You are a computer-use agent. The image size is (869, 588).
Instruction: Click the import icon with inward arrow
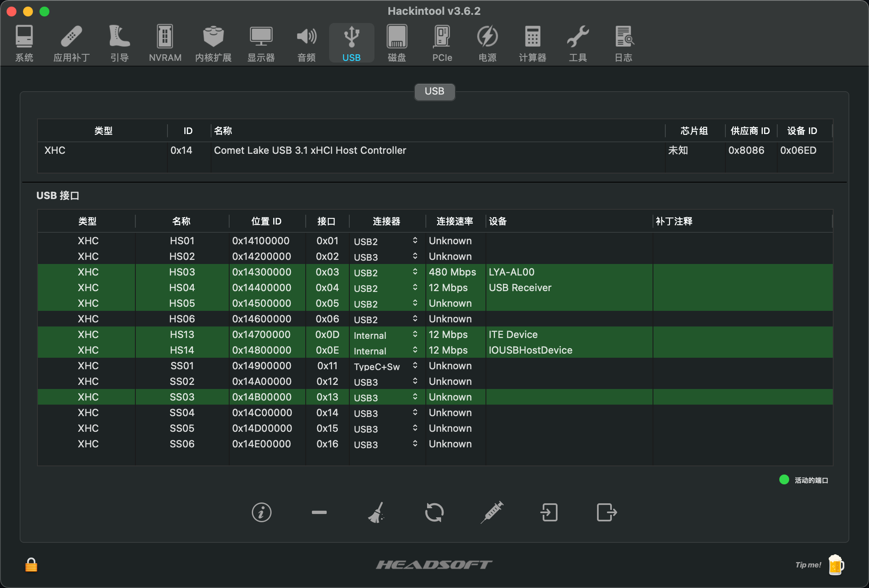point(549,512)
